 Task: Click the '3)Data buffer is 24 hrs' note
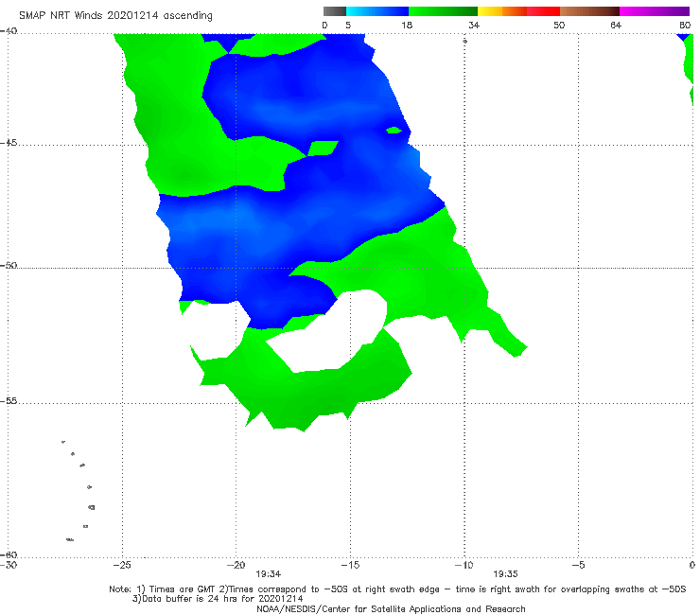coord(218,599)
